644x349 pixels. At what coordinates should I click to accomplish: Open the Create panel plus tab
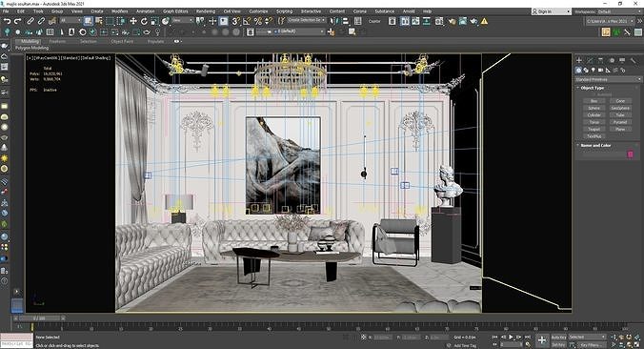pyautogui.click(x=579, y=60)
